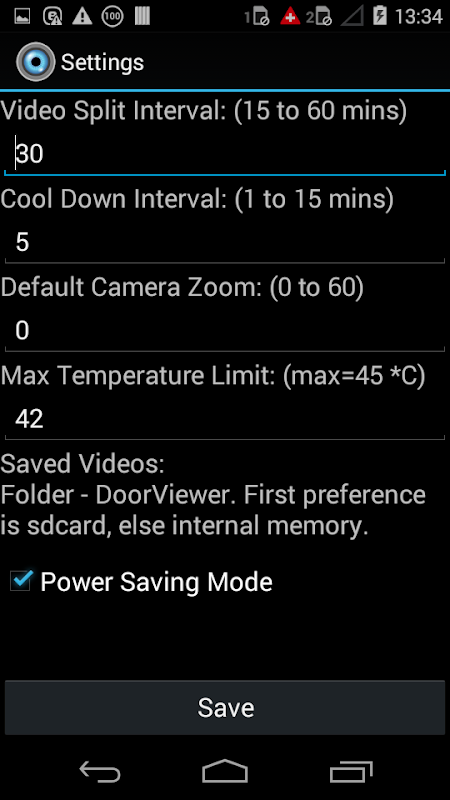
Task: Click the Power Saving Mode label
Action: tap(156, 582)
